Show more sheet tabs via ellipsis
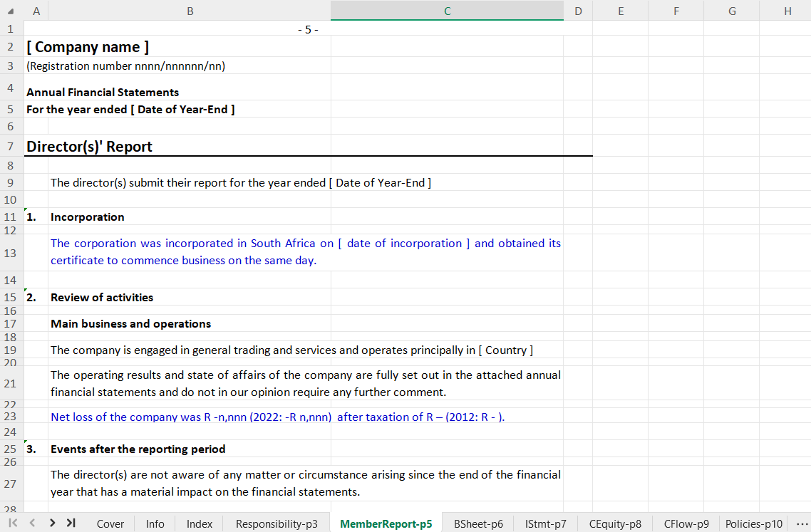Screen dimensions: 811x532 tap(802, 523)
